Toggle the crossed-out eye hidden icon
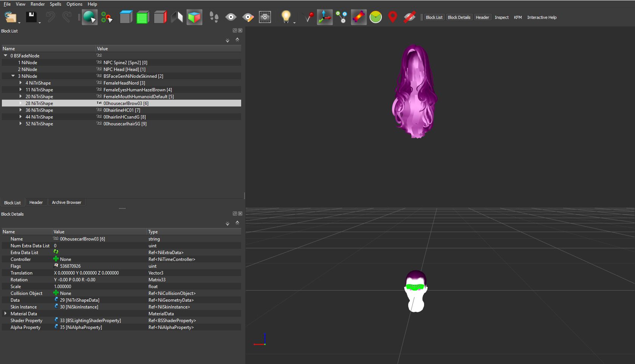The height and width of the screenshot is (364, 635). pyautogui.click(x=409, y=17)
